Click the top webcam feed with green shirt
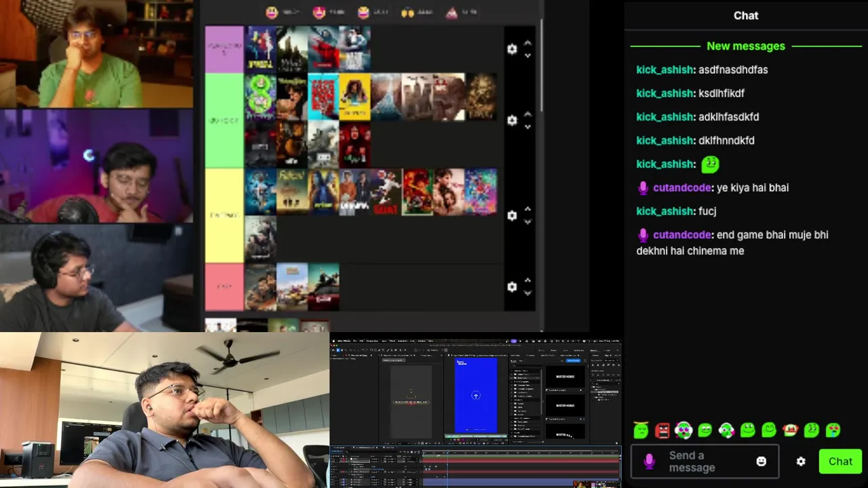Screen dimensions: 868x488 click(96, 54)
